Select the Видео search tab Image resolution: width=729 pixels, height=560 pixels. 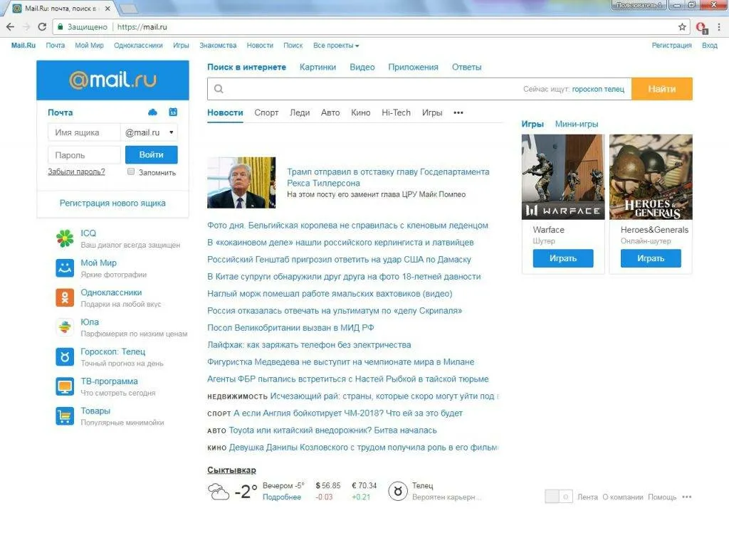point(362,67)
